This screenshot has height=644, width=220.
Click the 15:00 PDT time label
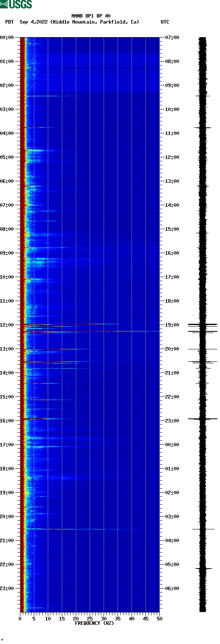[7, 397]
